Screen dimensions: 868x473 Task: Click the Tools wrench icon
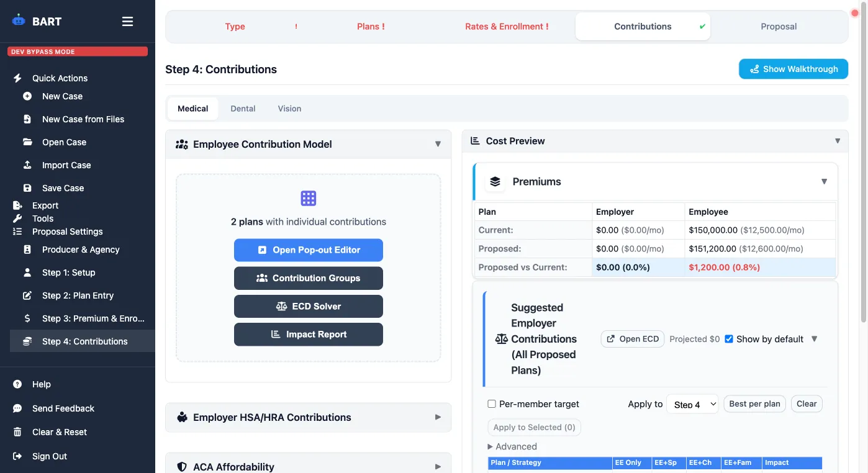pos(17,218)
